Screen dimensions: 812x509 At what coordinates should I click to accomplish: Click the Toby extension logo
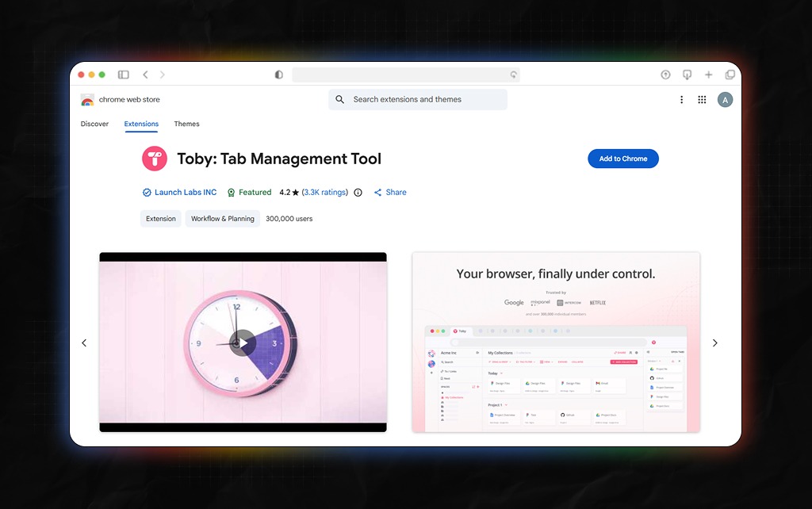[155, 159]
